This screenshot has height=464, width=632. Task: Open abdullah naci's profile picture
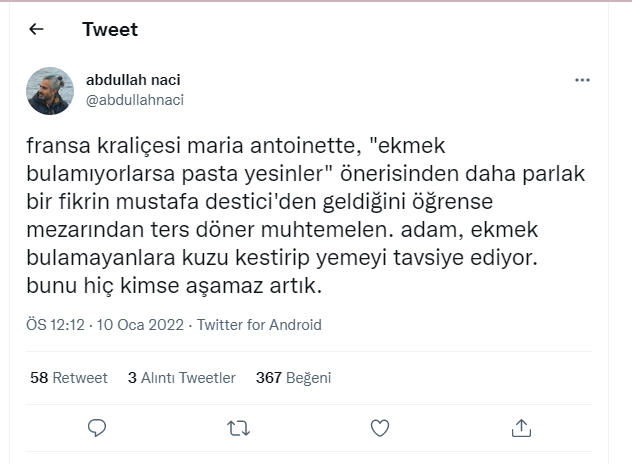click(50, 90)
